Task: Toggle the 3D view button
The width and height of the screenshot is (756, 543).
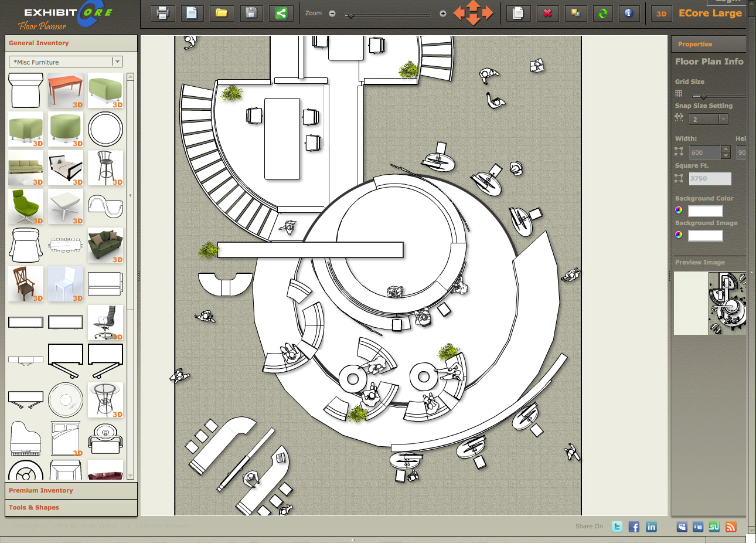Action: click(661, 13)
